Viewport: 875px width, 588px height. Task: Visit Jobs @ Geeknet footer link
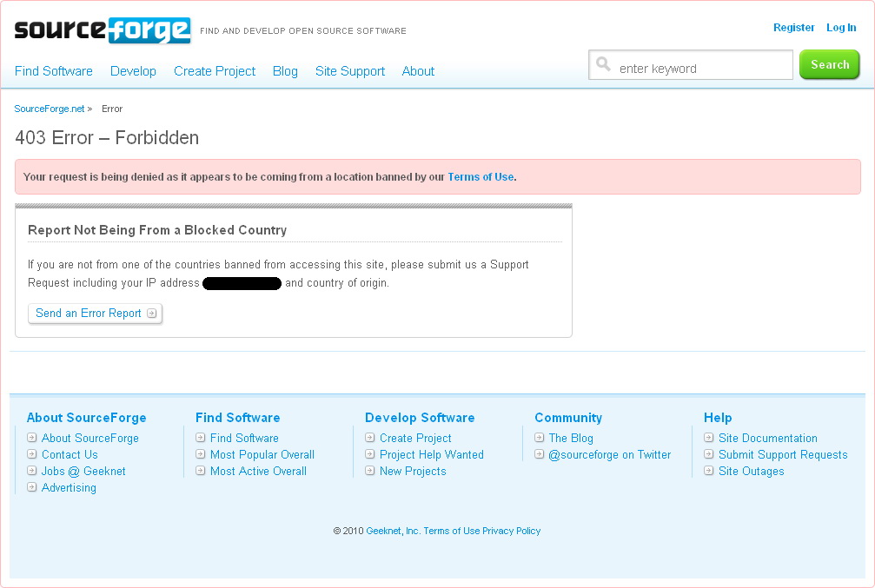pyautogui.click(x=83, y=472)
